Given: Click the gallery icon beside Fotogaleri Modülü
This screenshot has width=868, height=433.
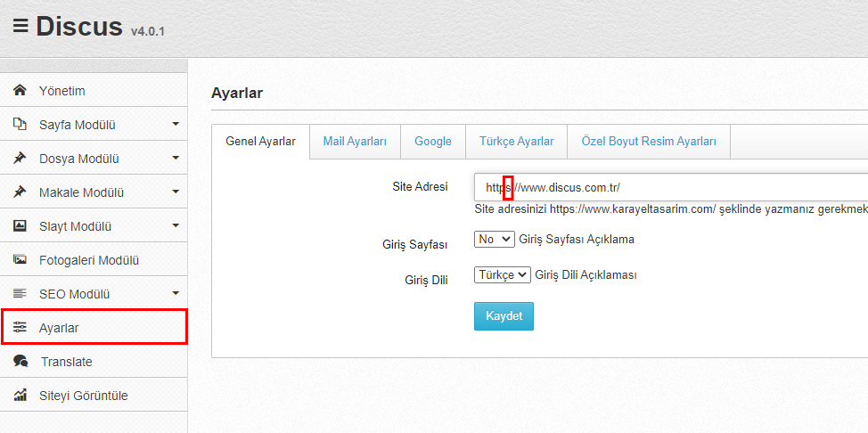Looking at the screenshot, I should pyautogui.click(x=20, y=259).
